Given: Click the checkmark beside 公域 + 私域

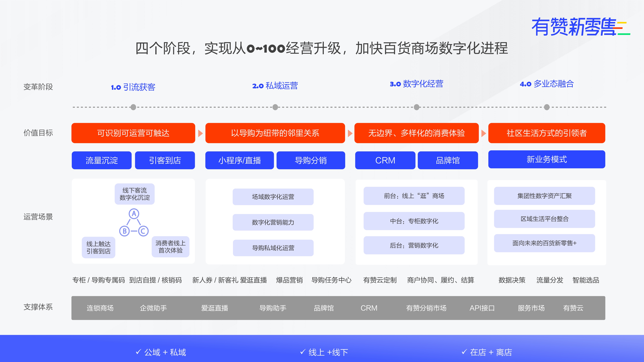Looking at the screenshot, I should (x=138, y=352).
